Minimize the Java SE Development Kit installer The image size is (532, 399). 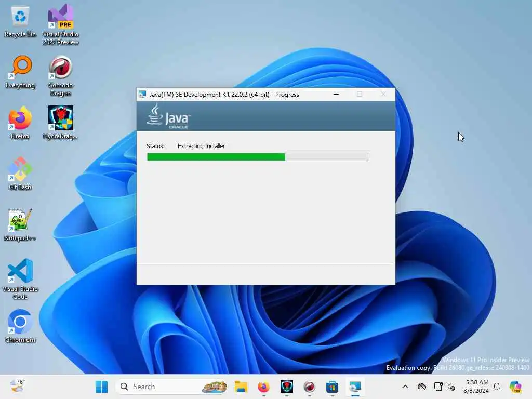point(336,94)
